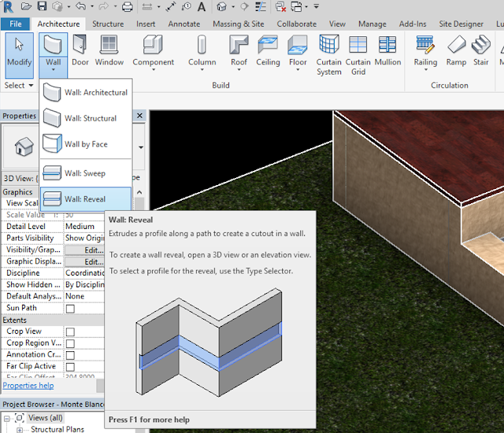Viewport: 504px width, 433px height.
Task: Switch to the Insert tab
Action: (x=145, y=24)
